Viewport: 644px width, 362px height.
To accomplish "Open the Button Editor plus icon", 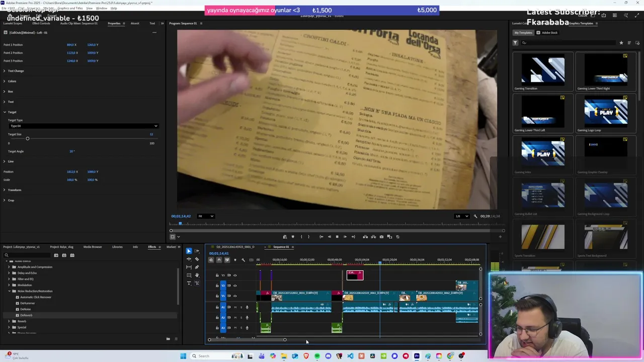I will [500, 237].
